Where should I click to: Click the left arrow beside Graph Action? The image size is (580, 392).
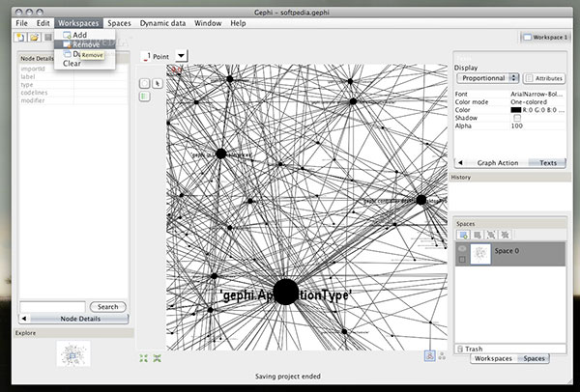pos(460,162)
